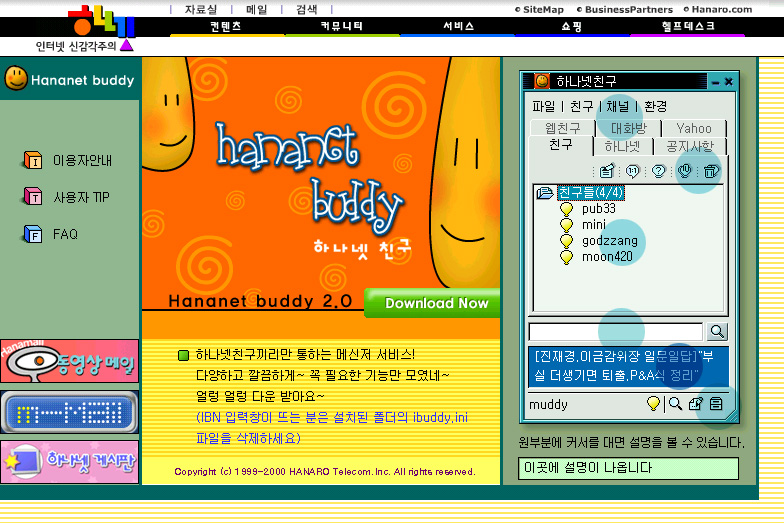Switch to the 대화방 tab
The height and width of the screenshot is (523, 784).
pyautogui.click(x=629, y=128)
